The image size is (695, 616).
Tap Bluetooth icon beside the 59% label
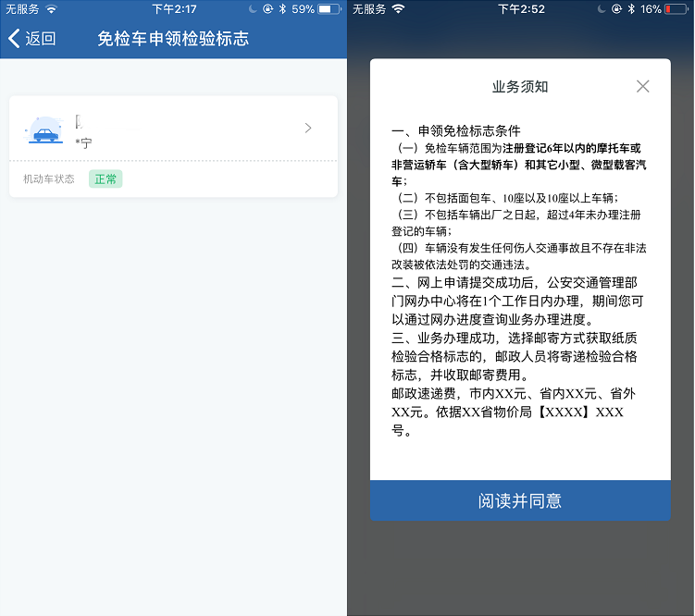click(283, 8)
